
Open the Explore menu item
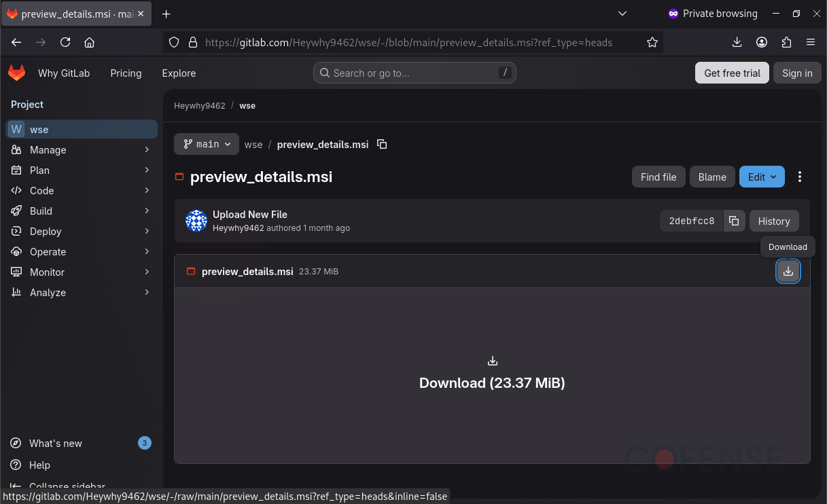178,73
